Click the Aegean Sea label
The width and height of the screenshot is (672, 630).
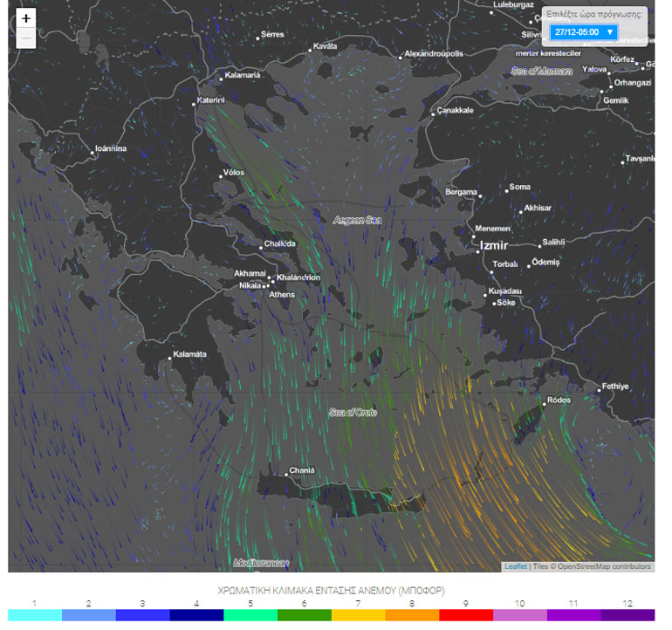[x=358, y=220]
